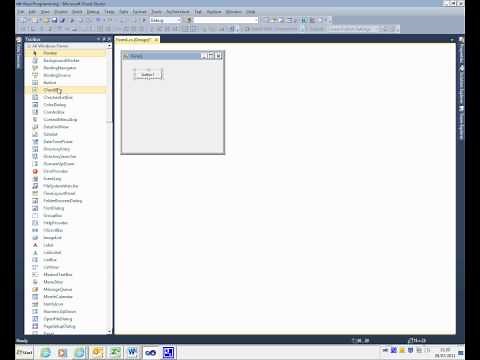Choose the CheckedListBox control
The image size is (480, 360).
tap(66, 97)
